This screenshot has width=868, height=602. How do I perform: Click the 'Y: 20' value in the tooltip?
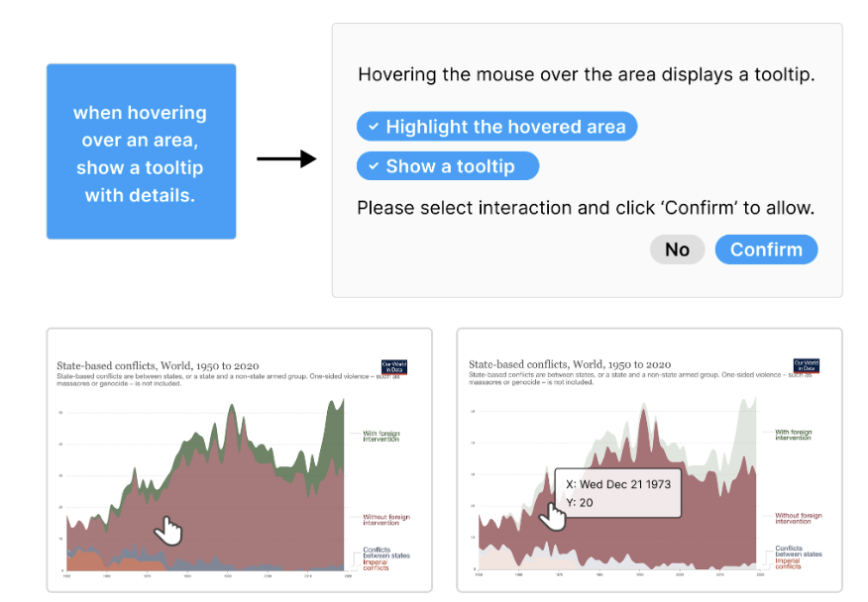coord(579,502)
